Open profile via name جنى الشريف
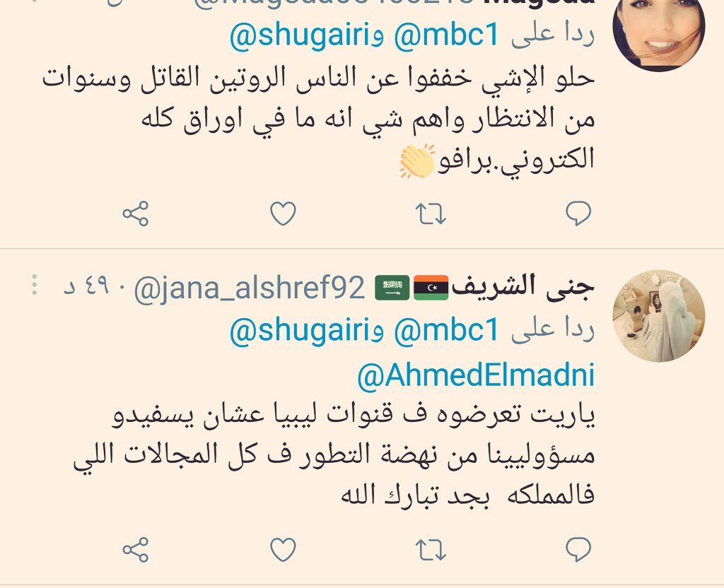Image resolution: width=724 pixels, height=588 pixels. click(x=522, y=287)
